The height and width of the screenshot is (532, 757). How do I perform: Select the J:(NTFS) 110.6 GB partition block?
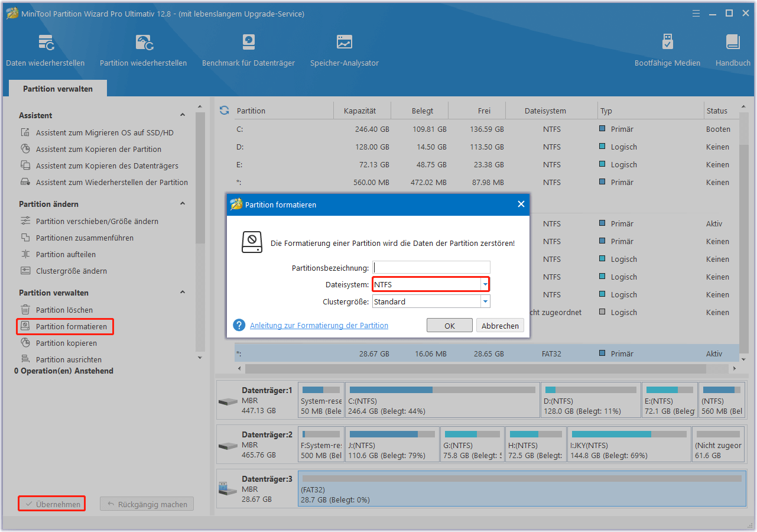click(x=392, y=444)
